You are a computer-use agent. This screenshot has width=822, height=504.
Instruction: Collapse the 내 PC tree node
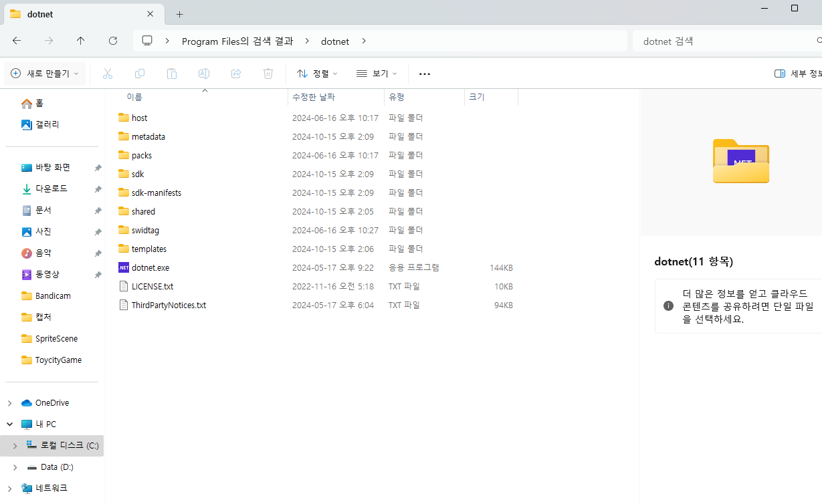click(9, 424)
